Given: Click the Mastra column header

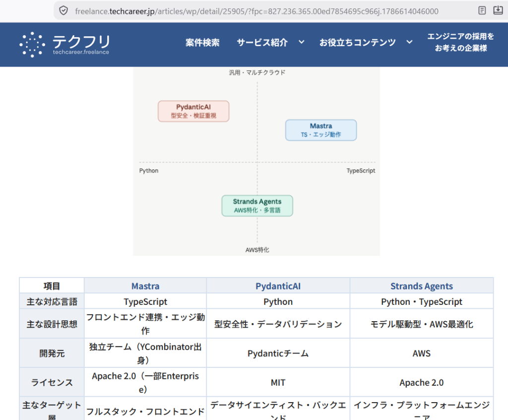Looking at the screenshot, I should click(x=145, y=286).
